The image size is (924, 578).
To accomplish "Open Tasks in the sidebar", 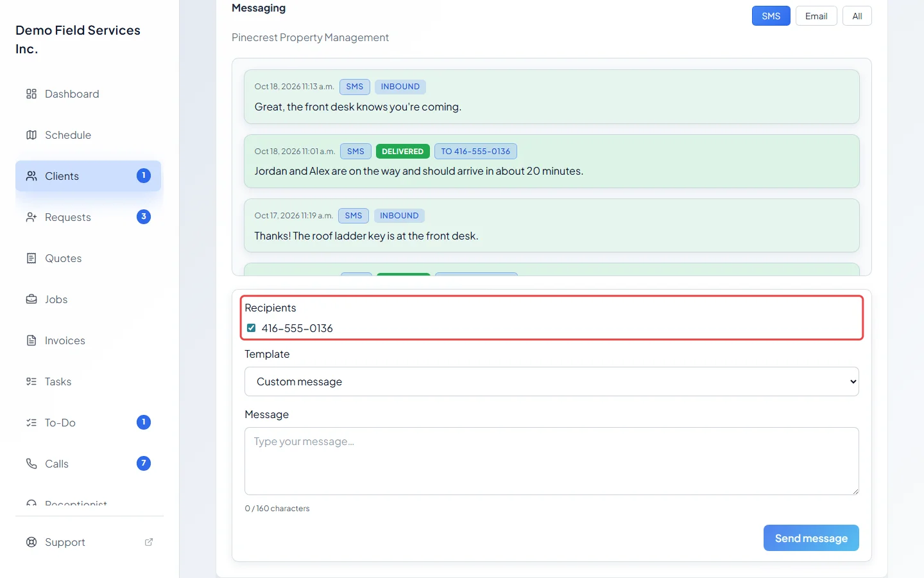I will tap(89, 381).
